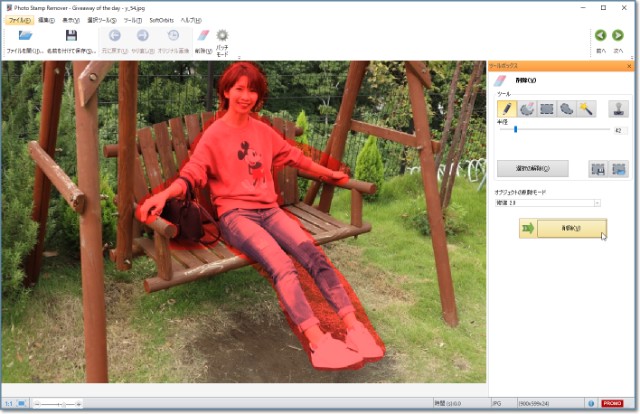The width and height of the screenshot is (640, 414).
Task: Select the selection eraser tool in the toolbox
Action: [526, 108]
